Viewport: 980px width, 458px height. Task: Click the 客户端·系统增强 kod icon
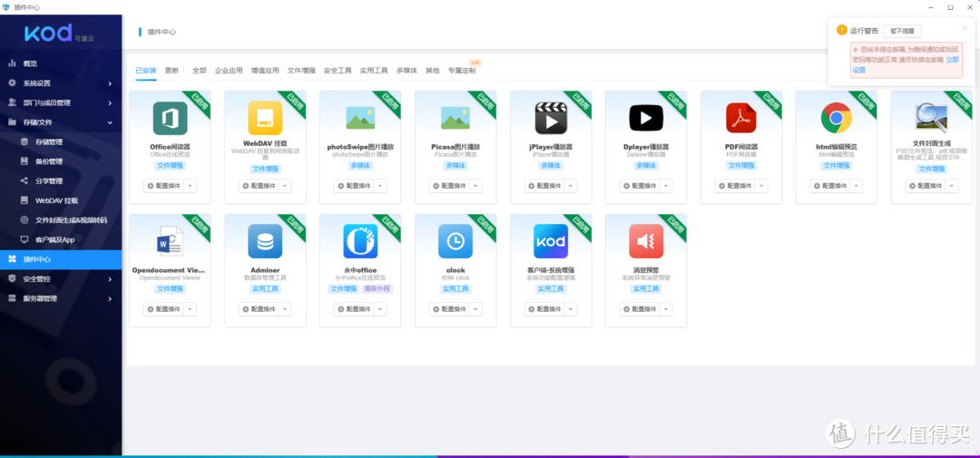pos(551,241)
